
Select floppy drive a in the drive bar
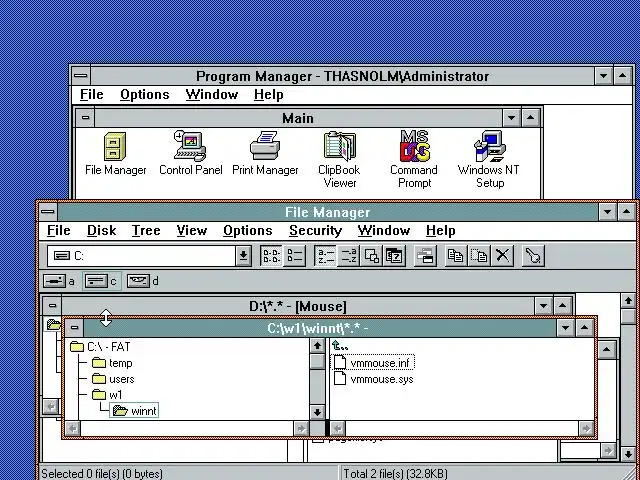(59, 281)
